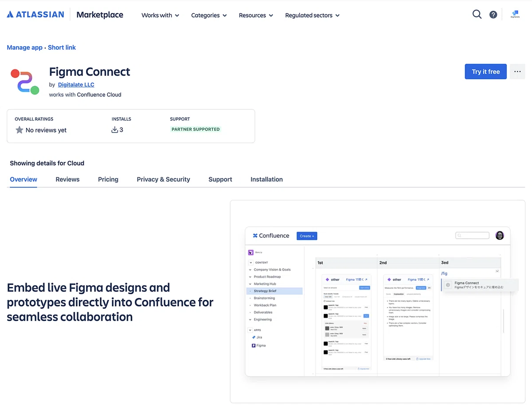Click the Showing details for Cloud text
Screen dimensions: 532x413
[47, 163]
